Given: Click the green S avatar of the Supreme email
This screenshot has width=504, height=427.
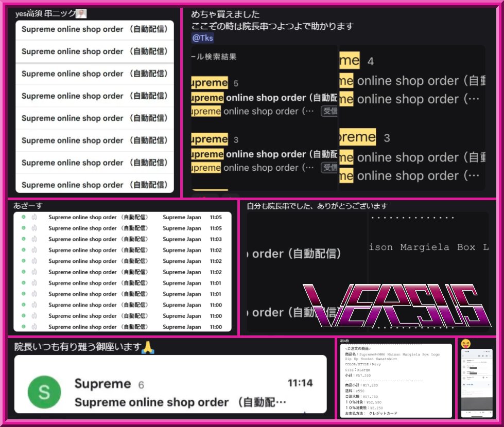Looking at the screenshot, I should point(44,392).
